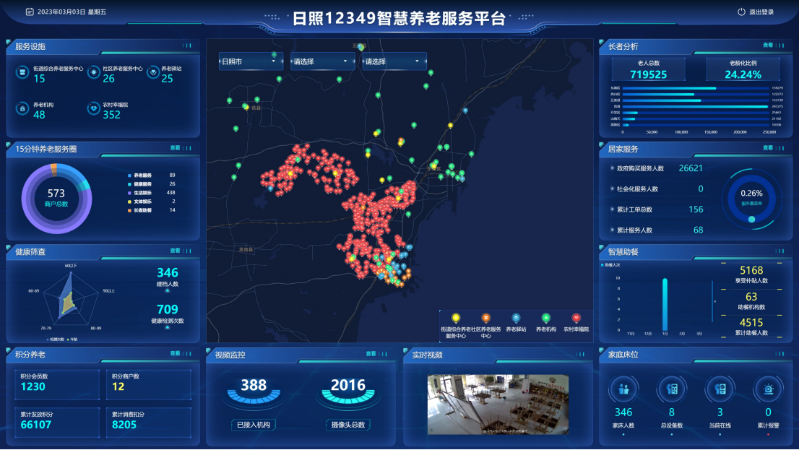Select the 视频监控 panel header
799x450 pixels.
(x=230, y=355)
